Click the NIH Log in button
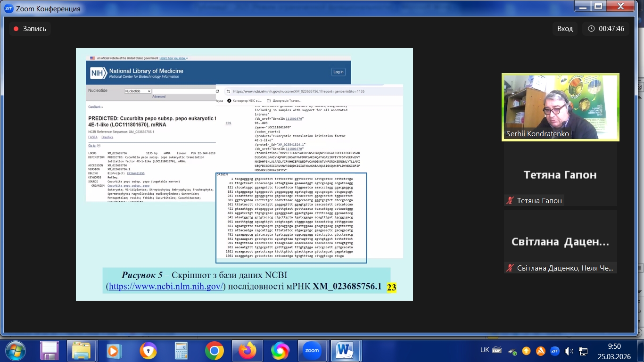 coord(338,72)
